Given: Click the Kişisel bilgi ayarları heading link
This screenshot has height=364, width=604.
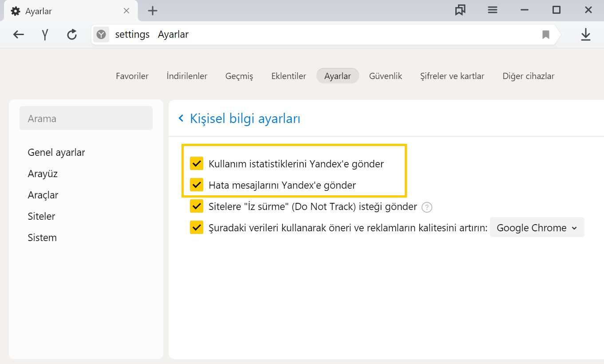Looking at the screenshot, I should click(245, 119).
